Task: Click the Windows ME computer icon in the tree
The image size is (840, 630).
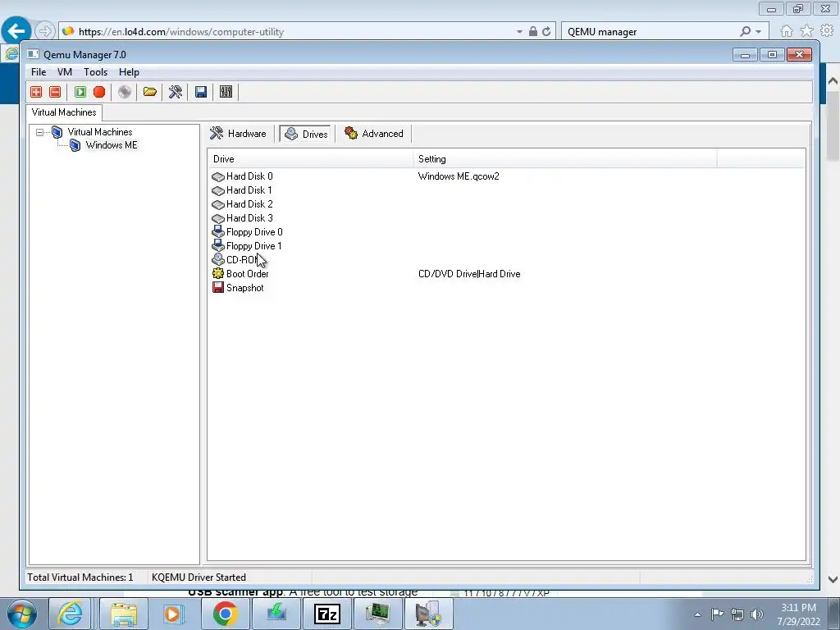Action: (x=75, y=145)
